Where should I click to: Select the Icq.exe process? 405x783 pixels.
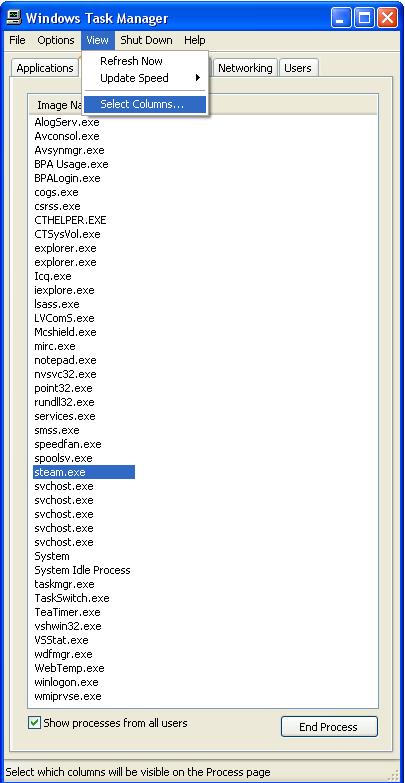(53, 276)
